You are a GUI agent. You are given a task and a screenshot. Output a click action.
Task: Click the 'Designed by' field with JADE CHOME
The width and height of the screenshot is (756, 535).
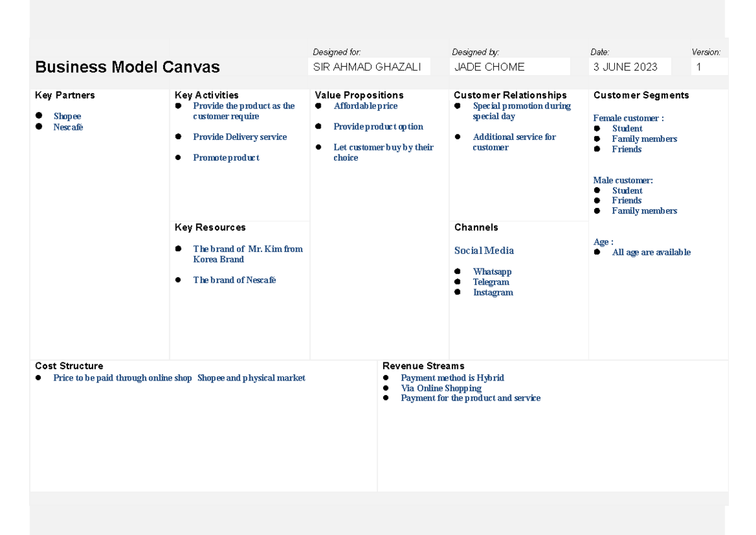510,67
